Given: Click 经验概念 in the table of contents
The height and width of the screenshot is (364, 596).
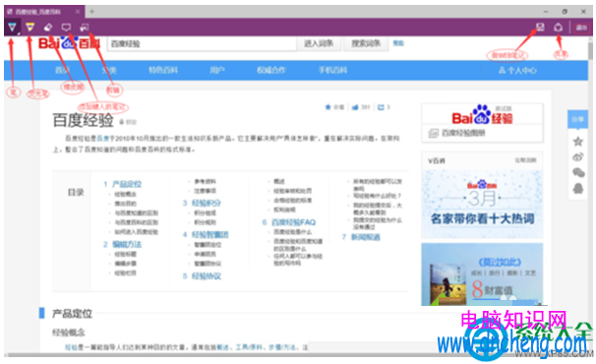Looking at the screenshot, I should [126, 194].
